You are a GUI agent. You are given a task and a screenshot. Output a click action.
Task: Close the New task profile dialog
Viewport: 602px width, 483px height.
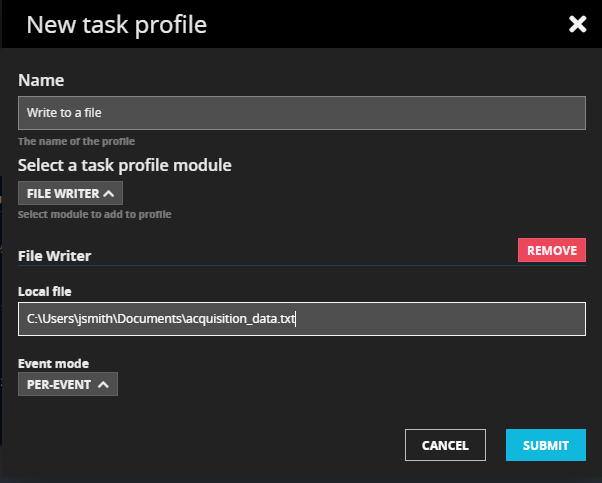tap(577, 24)
